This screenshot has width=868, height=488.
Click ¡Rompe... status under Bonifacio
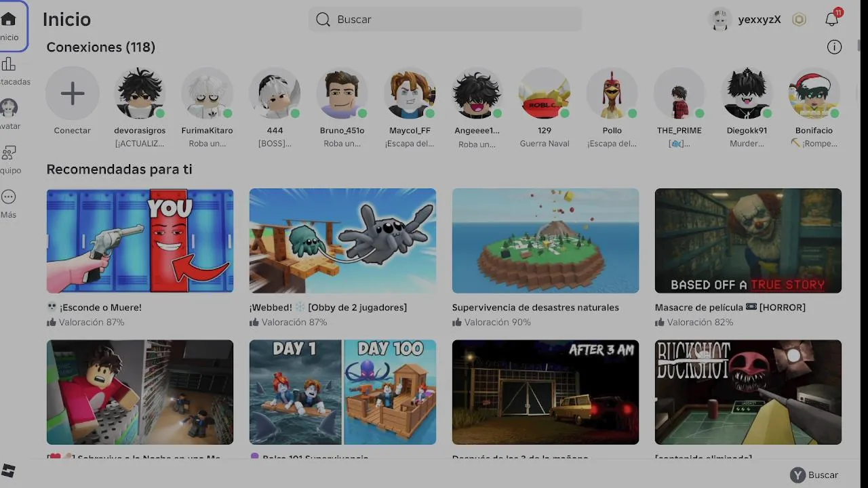click(814, 144)
